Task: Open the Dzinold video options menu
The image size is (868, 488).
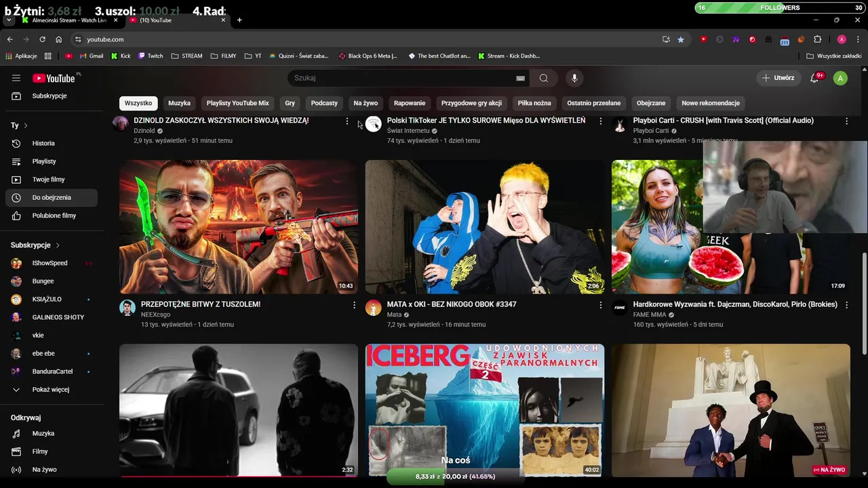Action: [347, 121]
